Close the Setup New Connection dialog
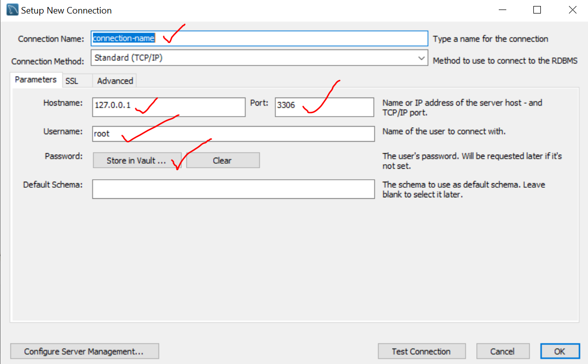Viewport: 588px width, 364px height. coord(572,10)
